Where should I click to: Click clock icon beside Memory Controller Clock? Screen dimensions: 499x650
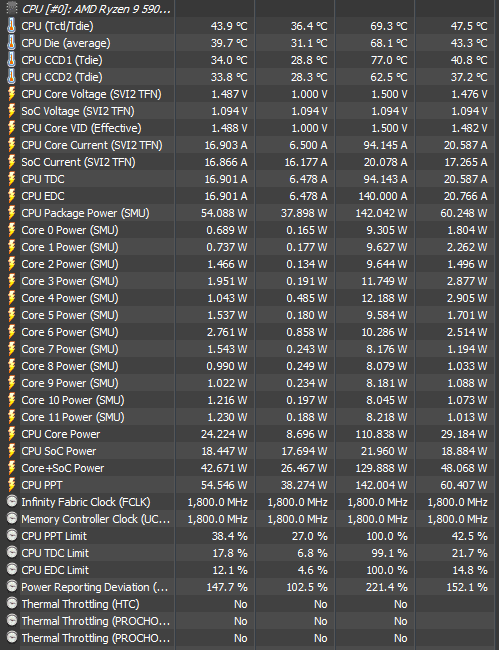12,519
